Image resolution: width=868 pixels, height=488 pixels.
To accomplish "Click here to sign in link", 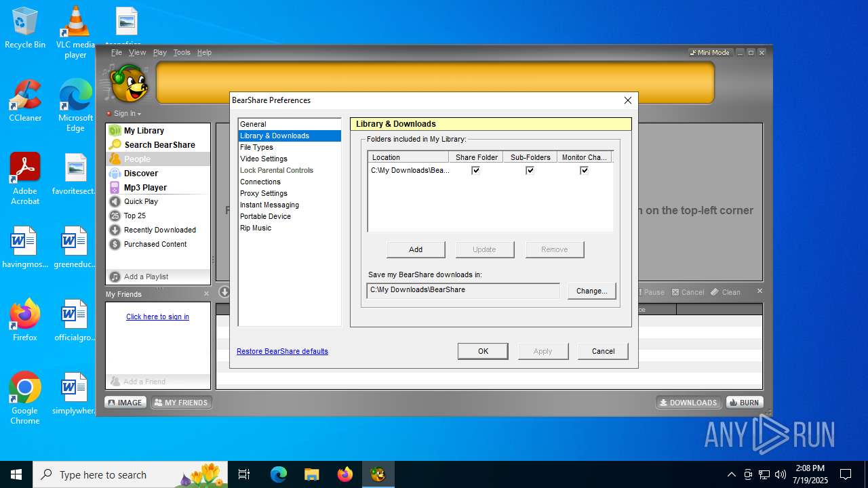I will click(x=157, y=317).
